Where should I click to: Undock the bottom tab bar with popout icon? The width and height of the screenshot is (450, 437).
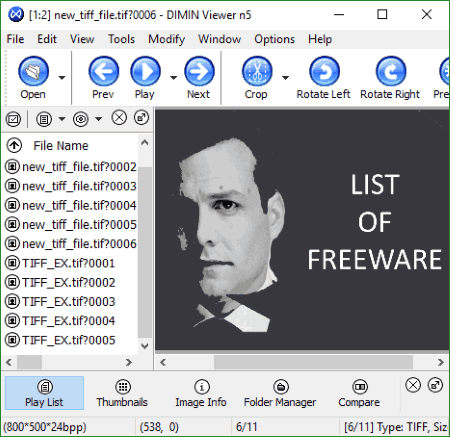point(435,385)
